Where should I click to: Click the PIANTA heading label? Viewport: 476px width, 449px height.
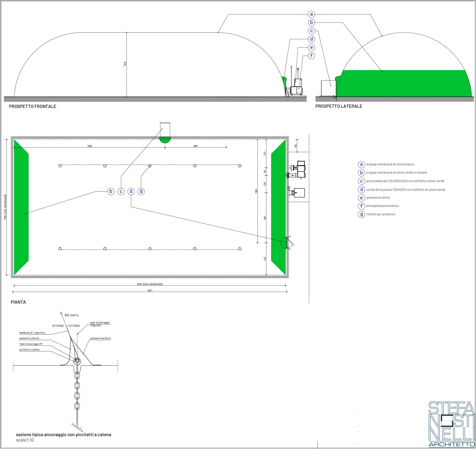pos(18,302)
